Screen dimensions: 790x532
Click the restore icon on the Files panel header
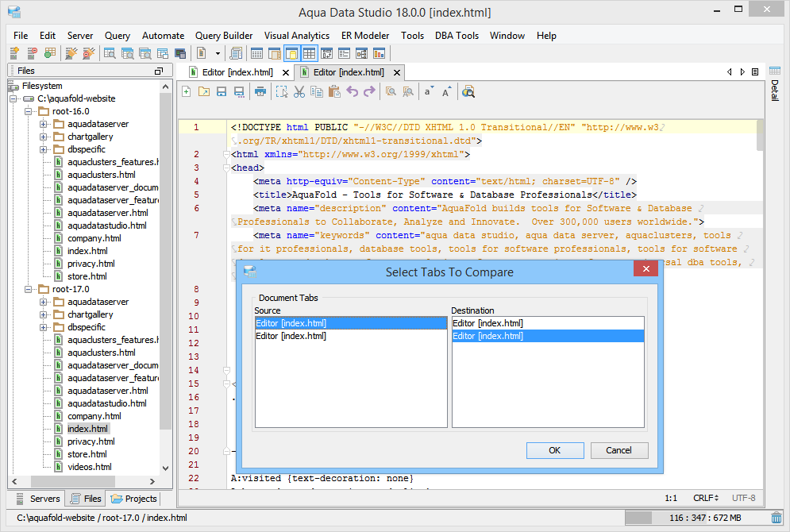click(159, 71)
